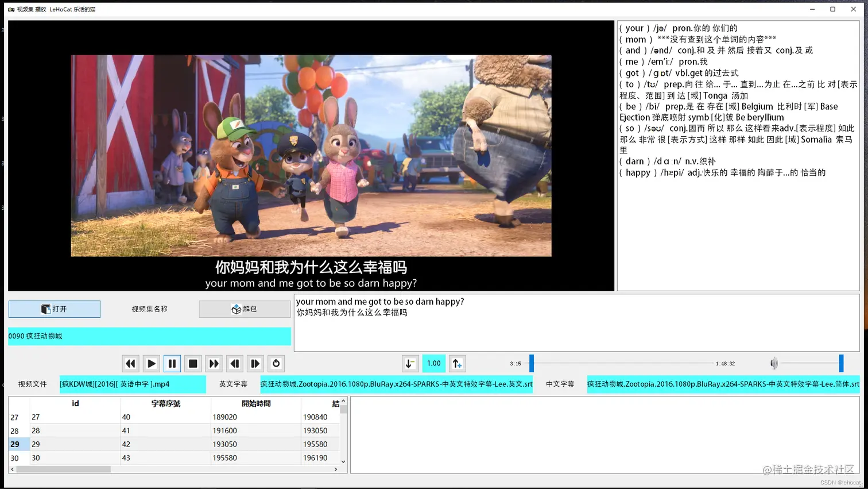Click the table horizontal scrollbar right arrow
Viewport: 868px width, 489px height.
click(336, 469)
